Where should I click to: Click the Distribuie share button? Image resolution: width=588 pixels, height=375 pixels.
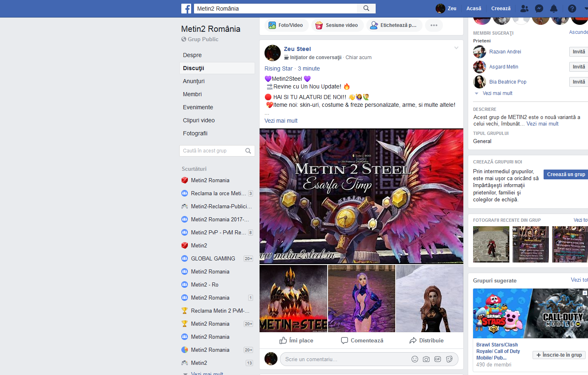426,340
